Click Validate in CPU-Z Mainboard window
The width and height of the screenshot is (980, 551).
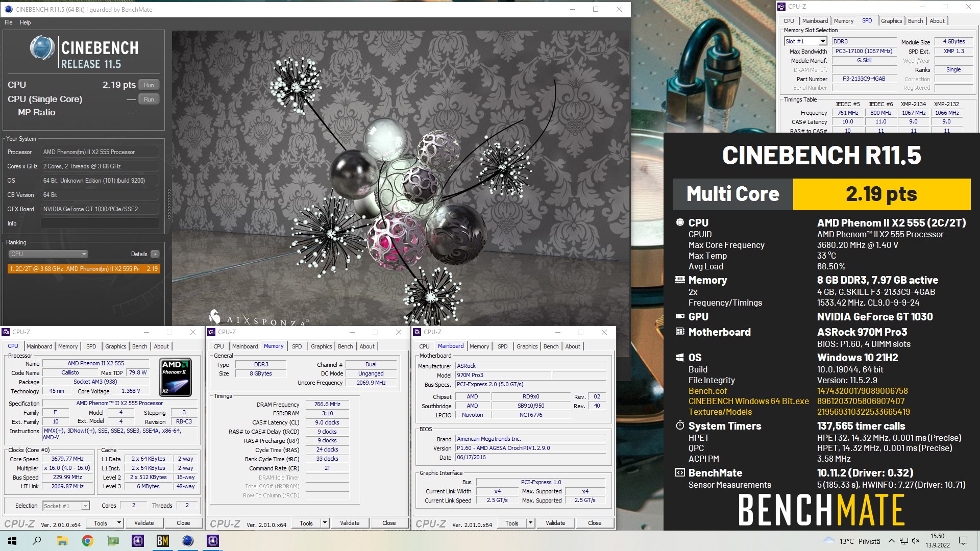click(555, 523)
